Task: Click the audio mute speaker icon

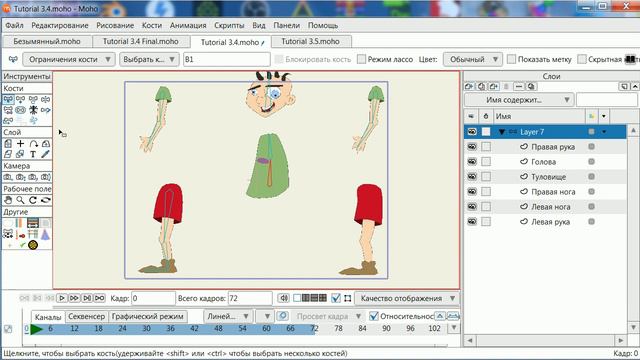Action: coord(283,298)
